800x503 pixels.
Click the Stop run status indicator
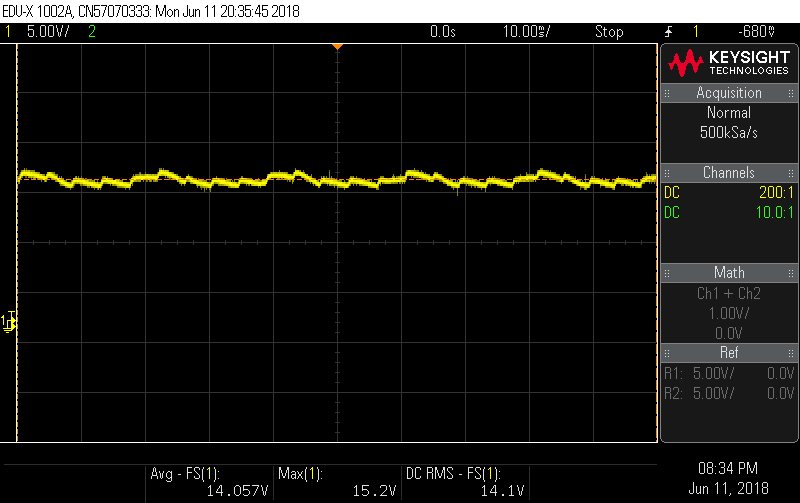pyautogui.click(x=609, y=32)
